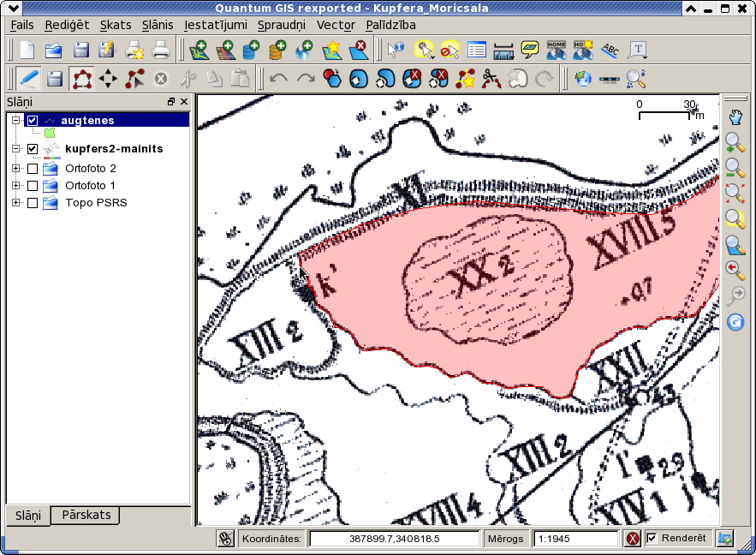This screenshot has height=555, width=756.
Task: Select the Identify features tool
Action: (x=396, y=50)
